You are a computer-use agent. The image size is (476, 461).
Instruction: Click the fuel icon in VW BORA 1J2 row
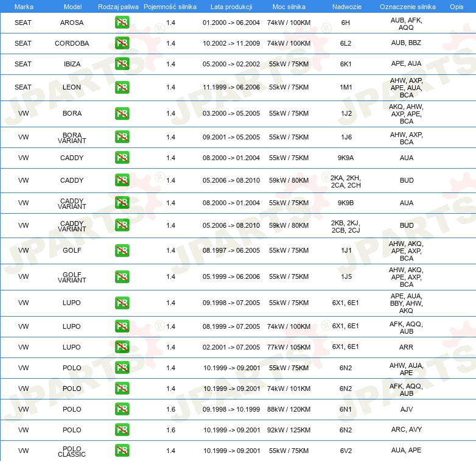[x=122, y=113]
